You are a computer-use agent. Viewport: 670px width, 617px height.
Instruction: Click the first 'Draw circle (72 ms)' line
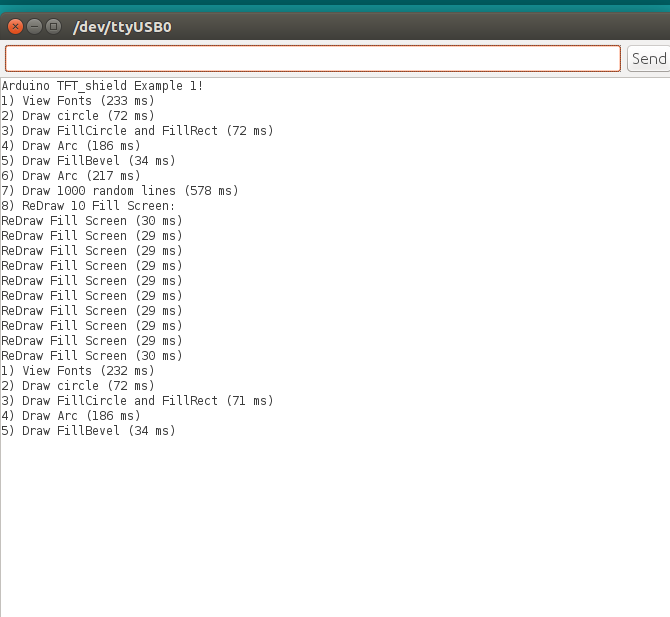coord(78,116)
